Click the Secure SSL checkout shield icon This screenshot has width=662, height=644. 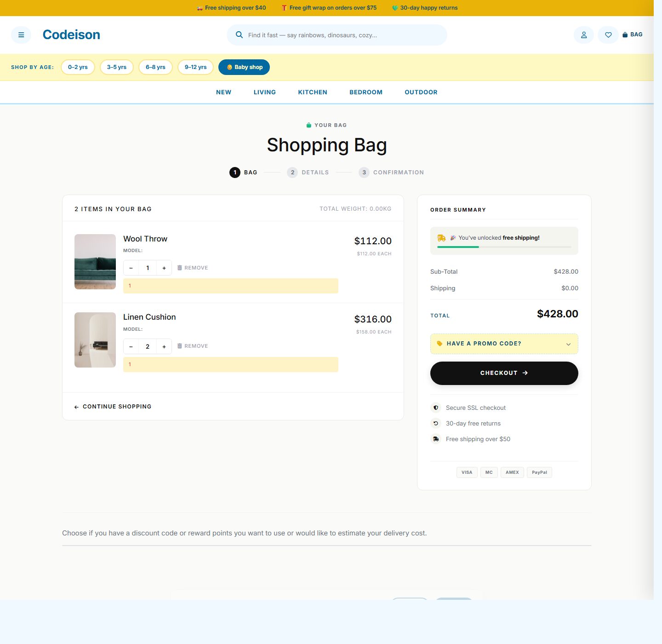(436, 408)
